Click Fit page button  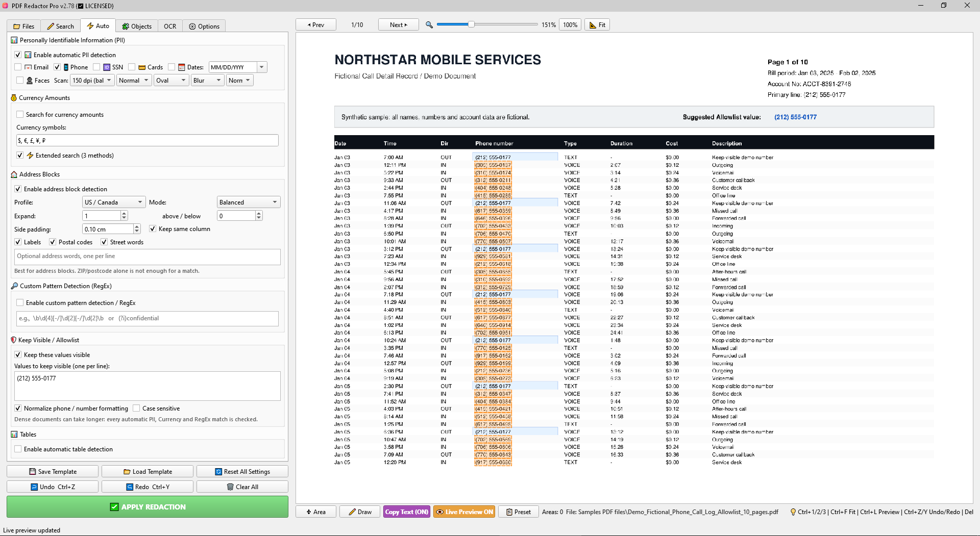[x=597, y=24]
